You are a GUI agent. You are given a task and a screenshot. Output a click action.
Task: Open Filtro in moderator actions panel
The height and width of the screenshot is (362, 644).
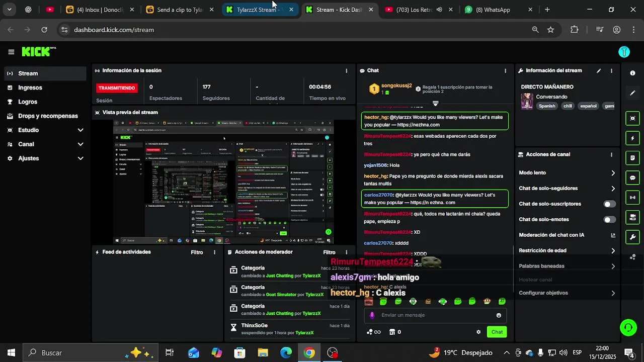[329, 252]
